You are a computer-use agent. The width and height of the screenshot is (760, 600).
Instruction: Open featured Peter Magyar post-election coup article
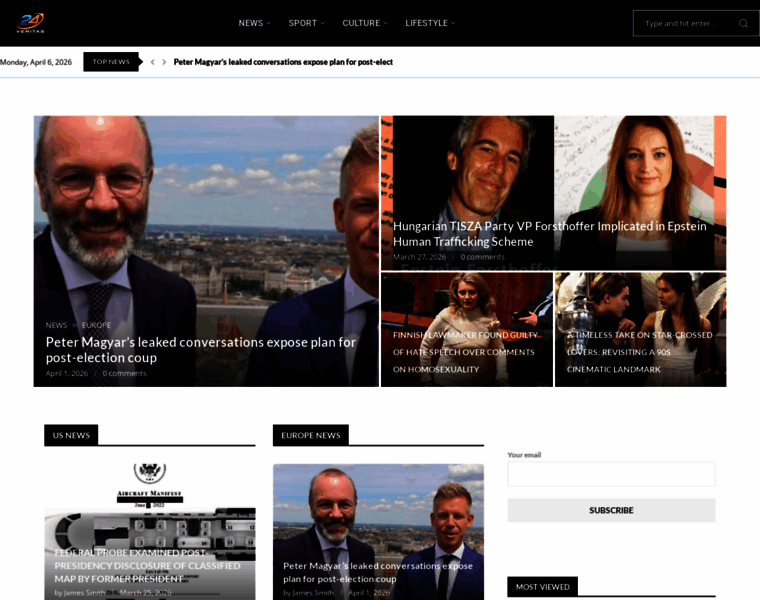tap(201, 350)
